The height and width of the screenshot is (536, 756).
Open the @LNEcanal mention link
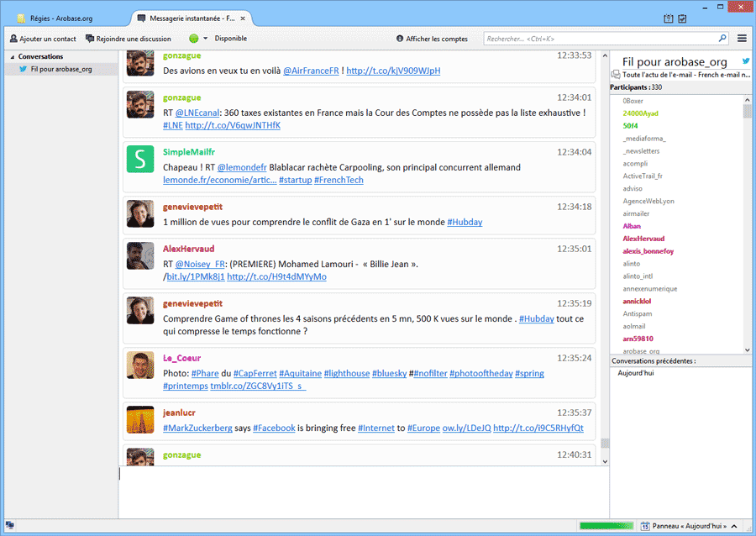(197, 113)
